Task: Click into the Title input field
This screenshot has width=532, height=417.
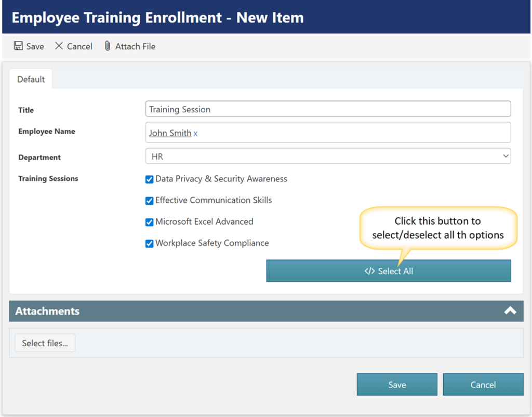Action: tap(327, 109)
